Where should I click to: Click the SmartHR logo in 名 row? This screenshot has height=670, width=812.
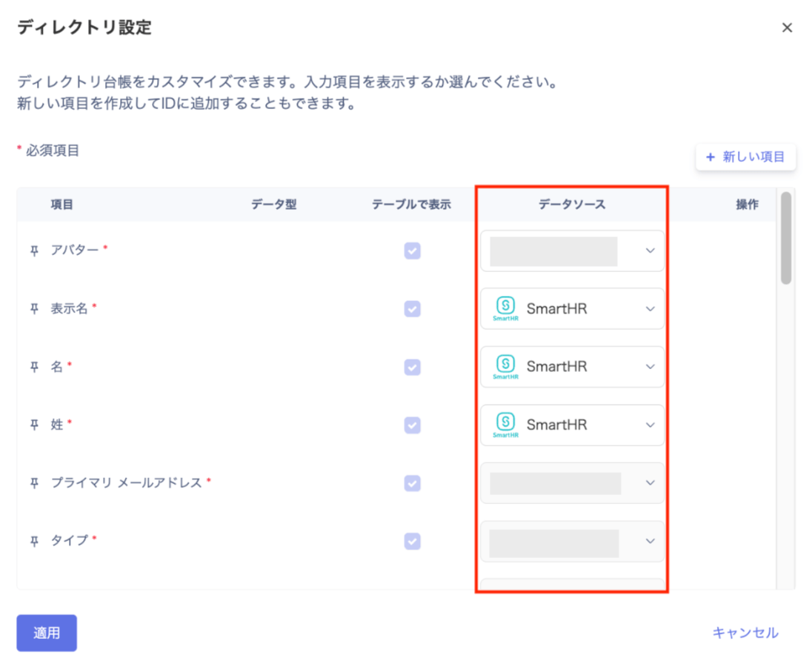[x=505, y=367]
